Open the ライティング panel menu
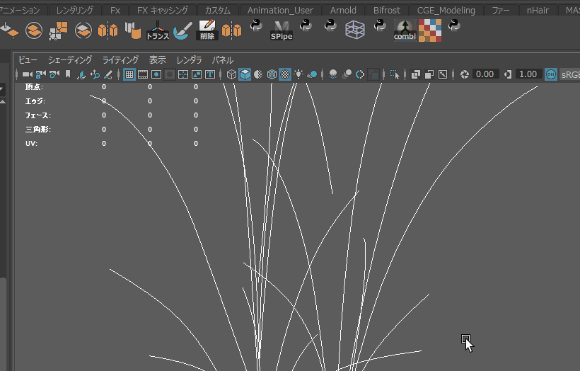Screen dimensions: 580x371 point(121,60)
